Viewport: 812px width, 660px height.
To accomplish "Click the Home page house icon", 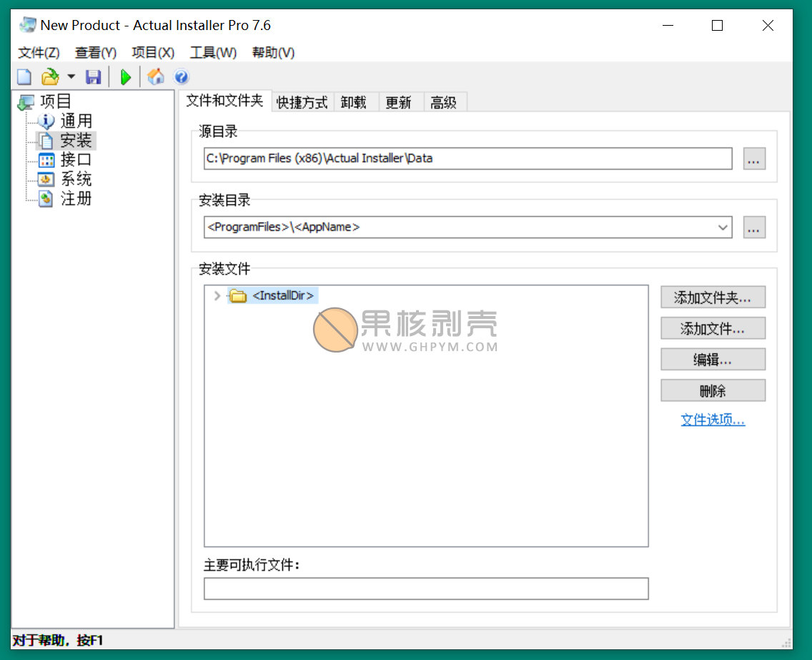I will (155, 77).
